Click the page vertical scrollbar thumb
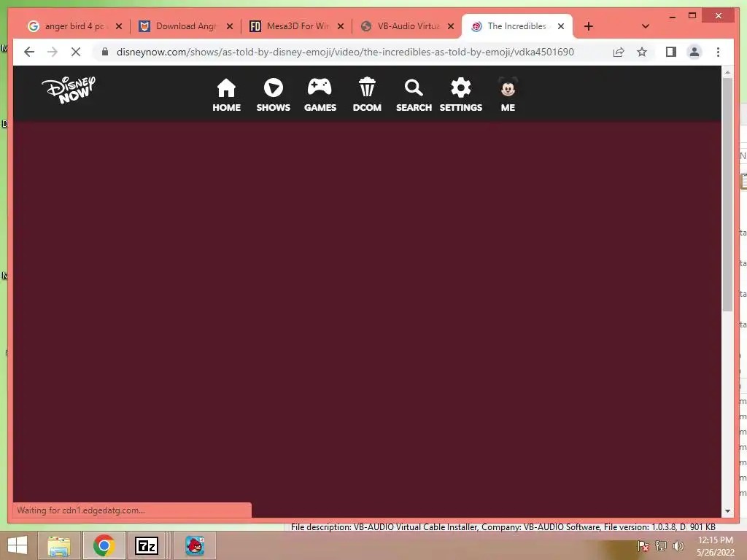 (727, 194)
